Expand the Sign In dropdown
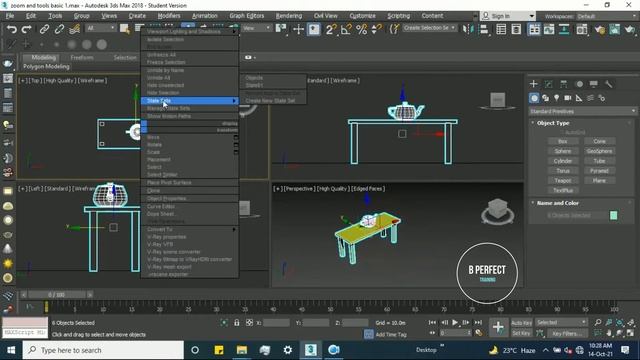This screenshot has width=640, height=360. [x=531, y=16]
